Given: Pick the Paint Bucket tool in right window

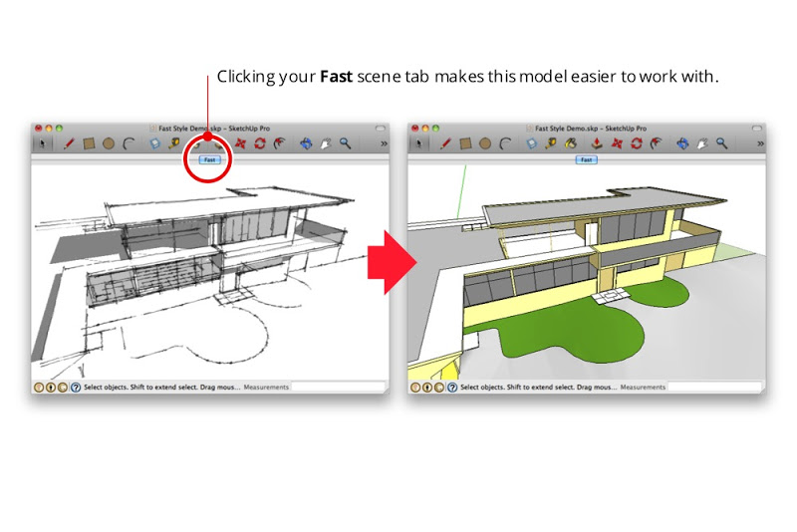Looking at the screenshot, I should (571, 143).
